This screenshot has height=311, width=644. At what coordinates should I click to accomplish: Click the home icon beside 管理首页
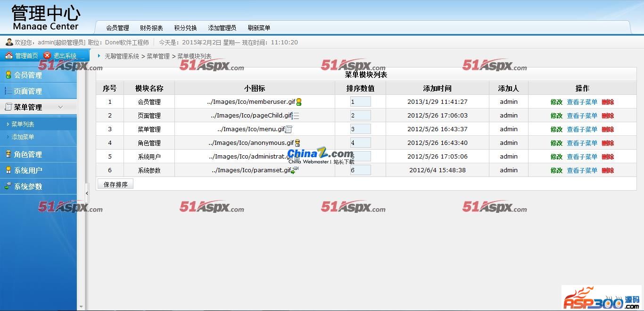tap(8, 55)
